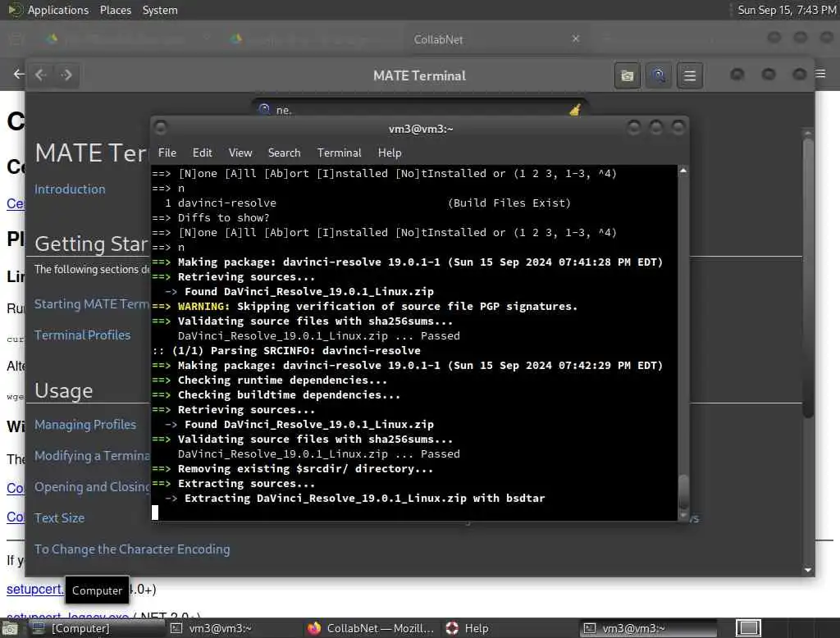
Task: Click the show desktop taskbar icon
Action: point(10,628)
